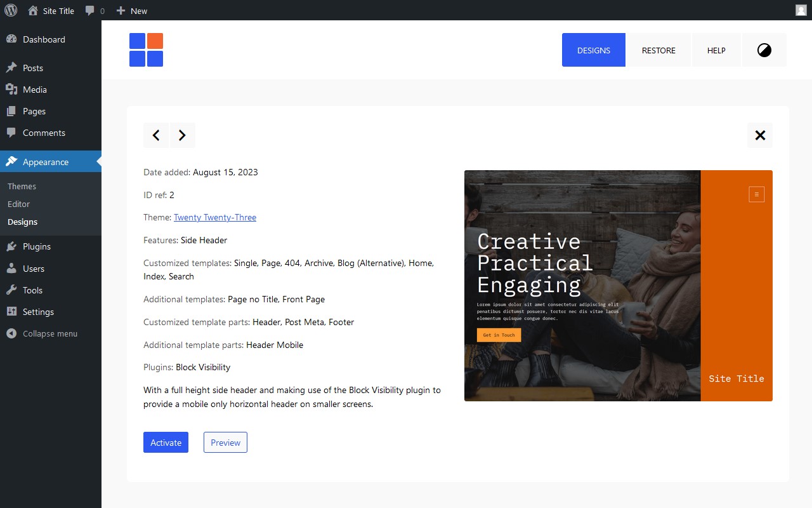
Task: Click 'Header, Post Meta, Footer' text
Action: pos(303,322)
